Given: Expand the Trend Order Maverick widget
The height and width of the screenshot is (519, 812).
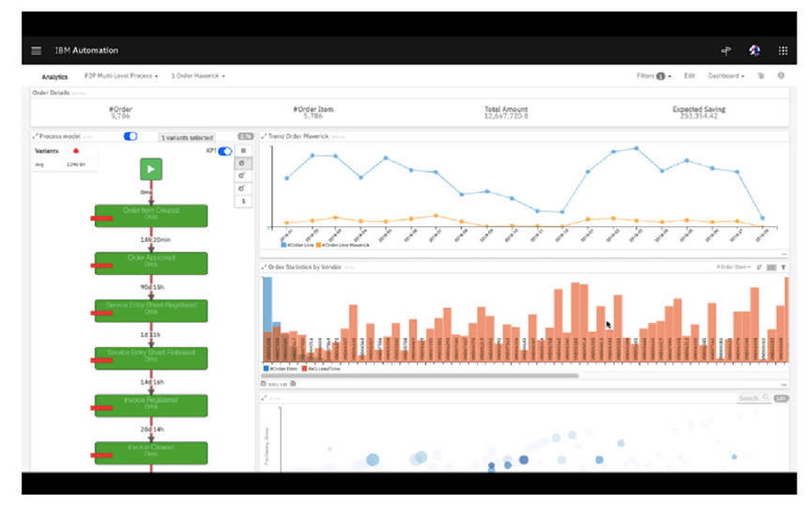Looking at the screenshot, I should [x=264, y=136].
